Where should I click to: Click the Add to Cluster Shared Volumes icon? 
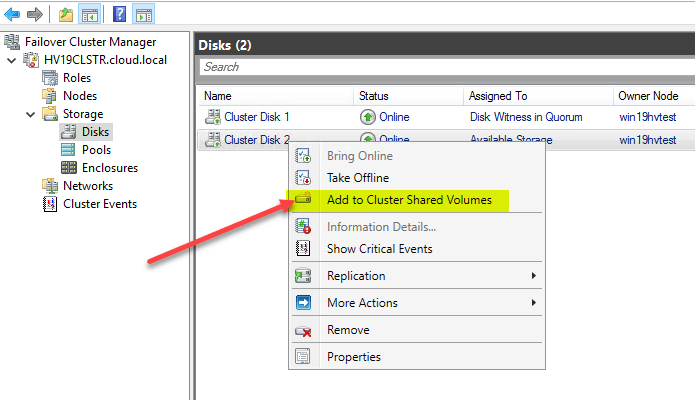coord(303,198)
